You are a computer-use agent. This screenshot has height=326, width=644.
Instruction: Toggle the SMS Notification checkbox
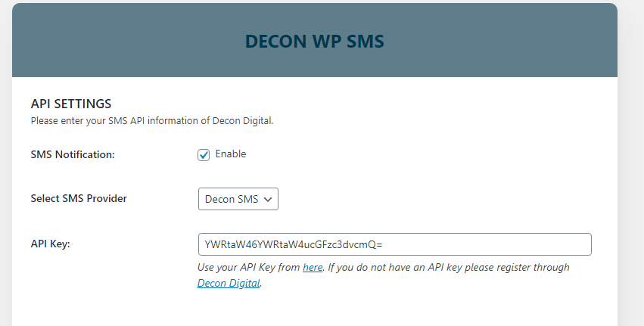204,155
